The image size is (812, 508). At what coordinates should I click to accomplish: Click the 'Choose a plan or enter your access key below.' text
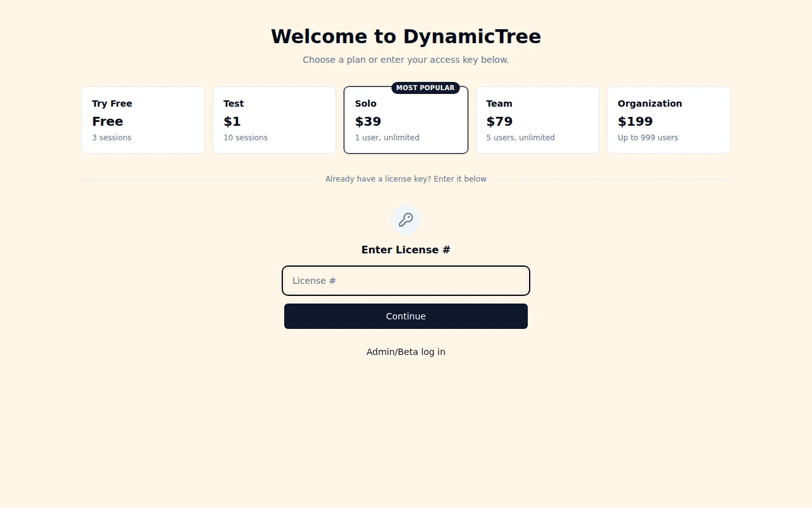pyautogui.click(x=406, y=60)
